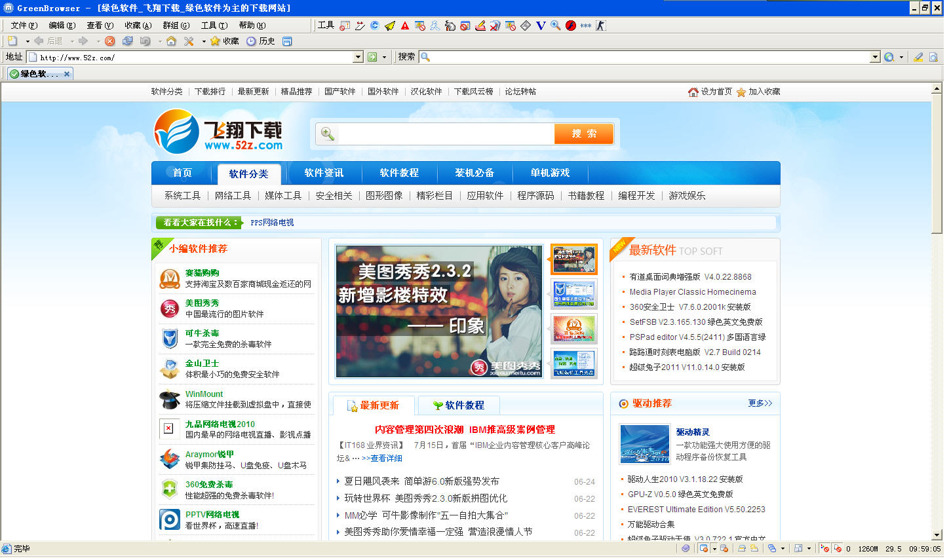This screenshot has width=949, height=560.
Task: Open 更多>> in 驱动推荐 panel
Action: point(760,403)
